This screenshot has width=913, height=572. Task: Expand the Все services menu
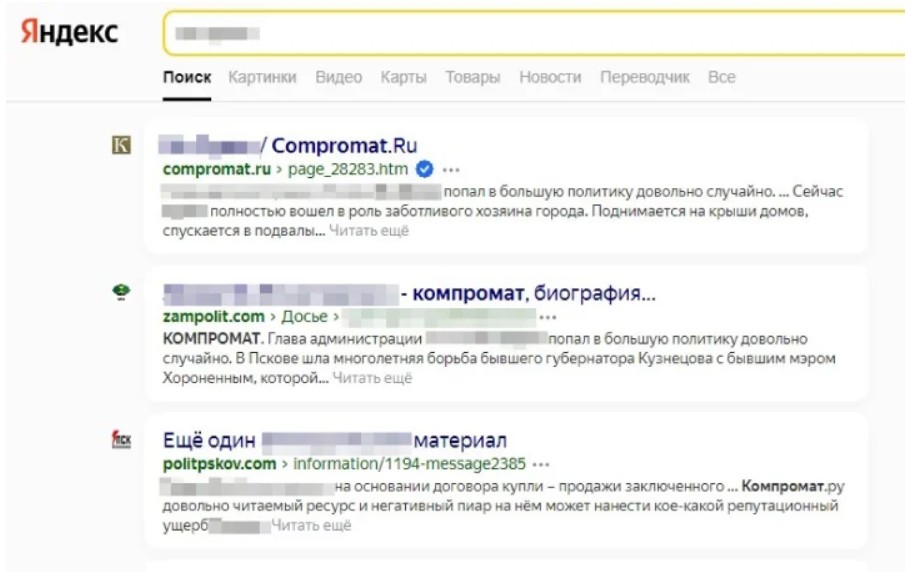tap(721, 77)
